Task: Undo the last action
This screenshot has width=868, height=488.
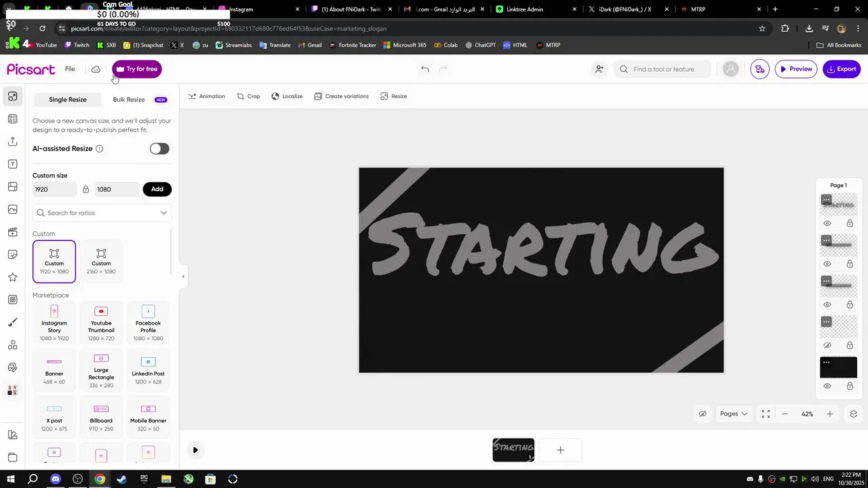Action: coord(425,69)
